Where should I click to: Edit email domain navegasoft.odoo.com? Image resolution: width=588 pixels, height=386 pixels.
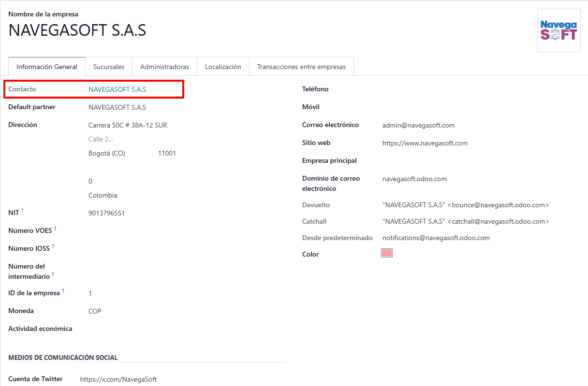(414, 179)
